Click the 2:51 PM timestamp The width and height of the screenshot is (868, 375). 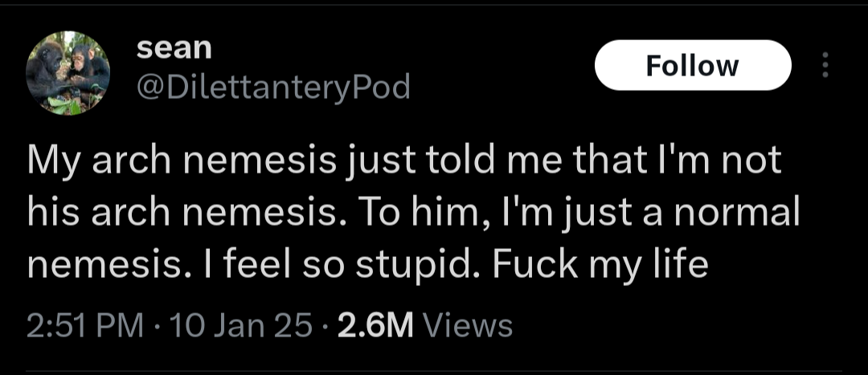pos(85,326)
